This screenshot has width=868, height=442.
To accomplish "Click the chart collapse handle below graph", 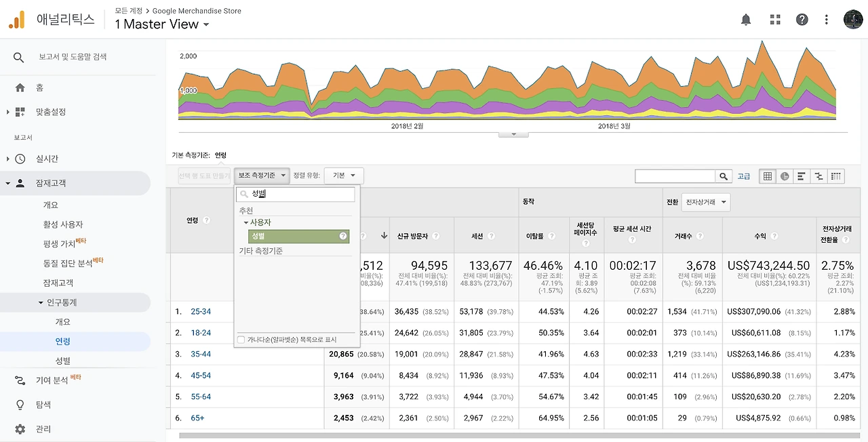I will coord(513,134).
